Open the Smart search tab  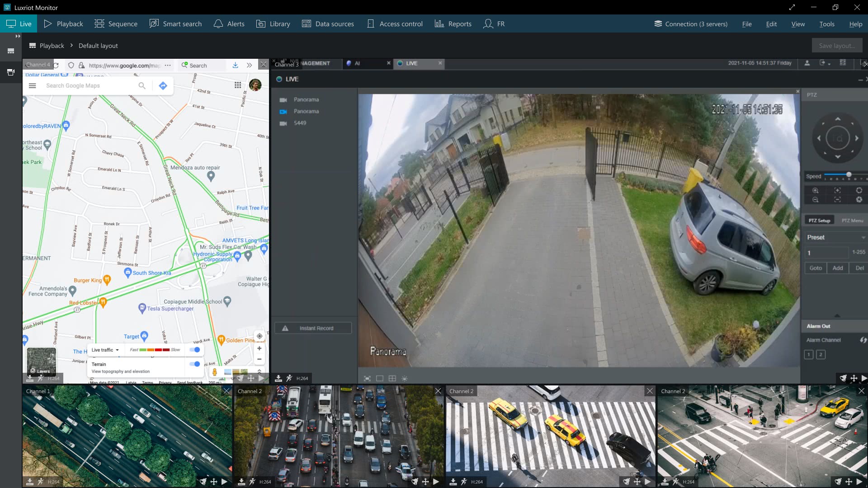point(175,23)
